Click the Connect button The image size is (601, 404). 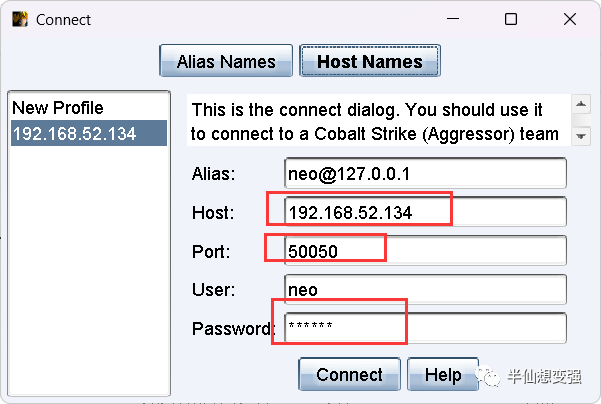(x=350, y=374)
